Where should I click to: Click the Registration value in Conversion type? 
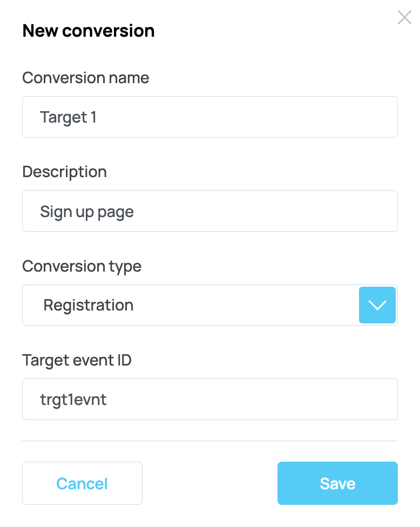point(89,305)
